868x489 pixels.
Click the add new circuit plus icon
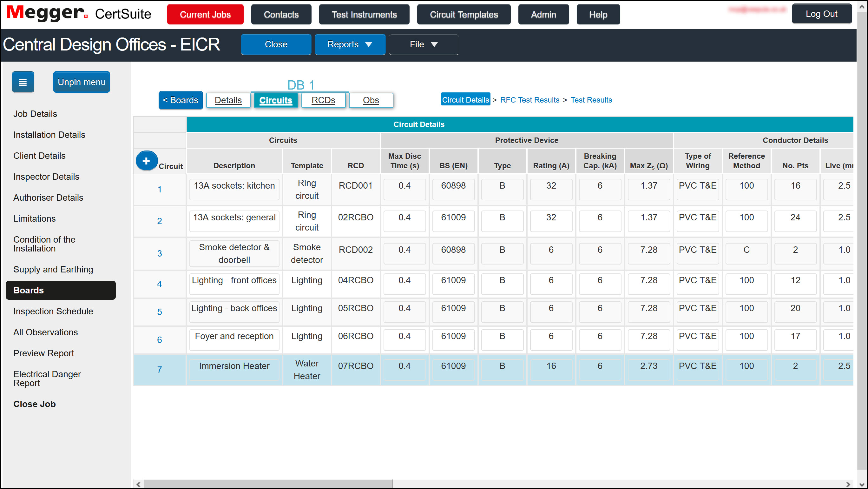click(x=146, y=161)
